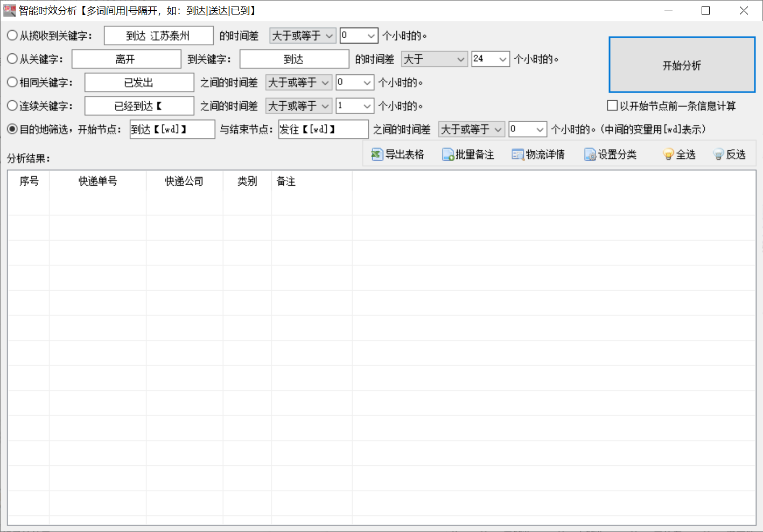The height and width of the screenshot is (532, 763).
Task: Maximize the 智能时效分析 window
Action: pyautogui.click(x=706, y=10)
